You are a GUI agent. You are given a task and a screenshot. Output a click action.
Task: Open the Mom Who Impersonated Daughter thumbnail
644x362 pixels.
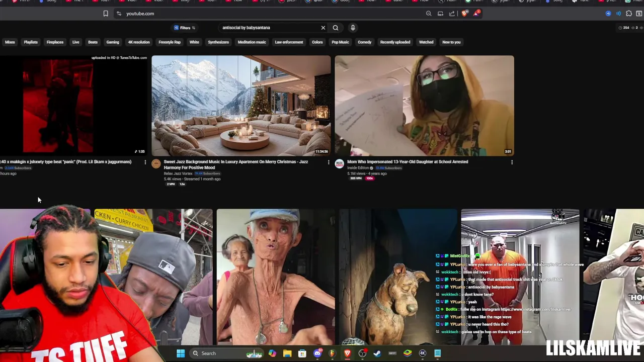[424, 105]
